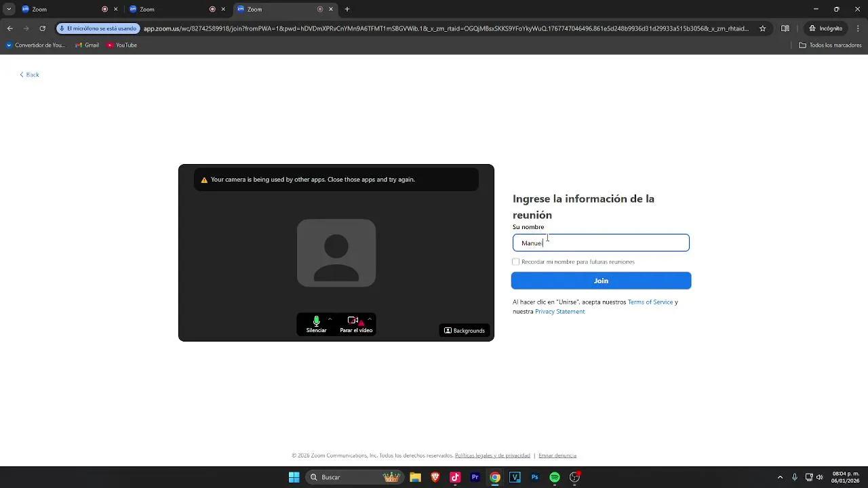Image resolution: width=868 pixels, height=488 pixels.
Task: Expand video options arrow beside Parar el video
Action: click(369, 319)
